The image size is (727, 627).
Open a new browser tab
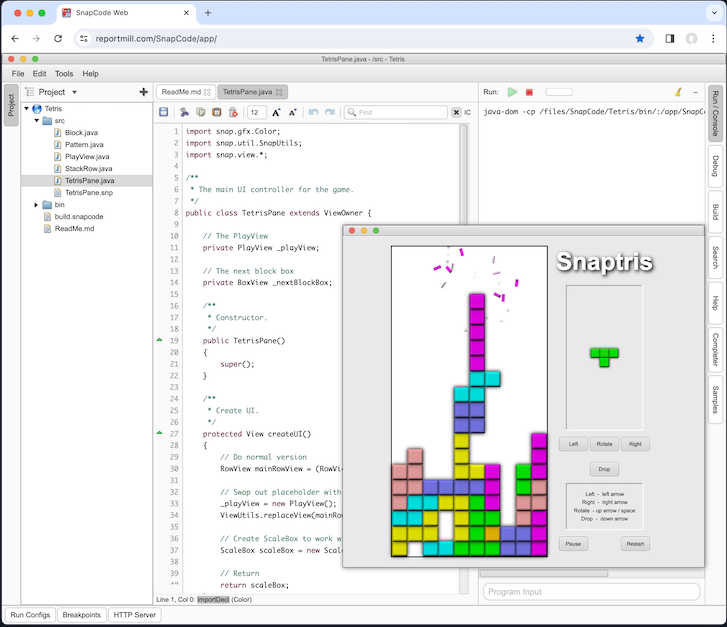[x=208, y=13]
